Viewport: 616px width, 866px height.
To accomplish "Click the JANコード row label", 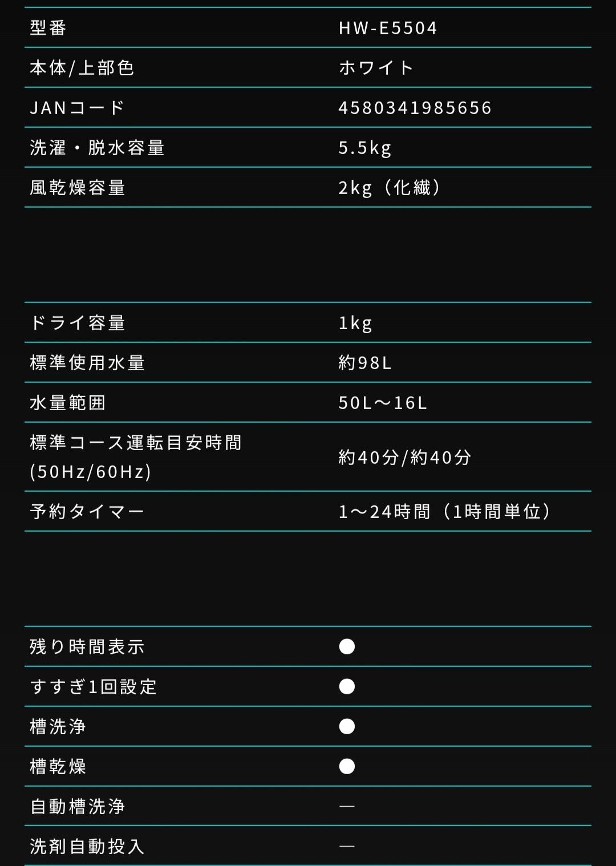I will pyautogui.click(x=77, y=108).
